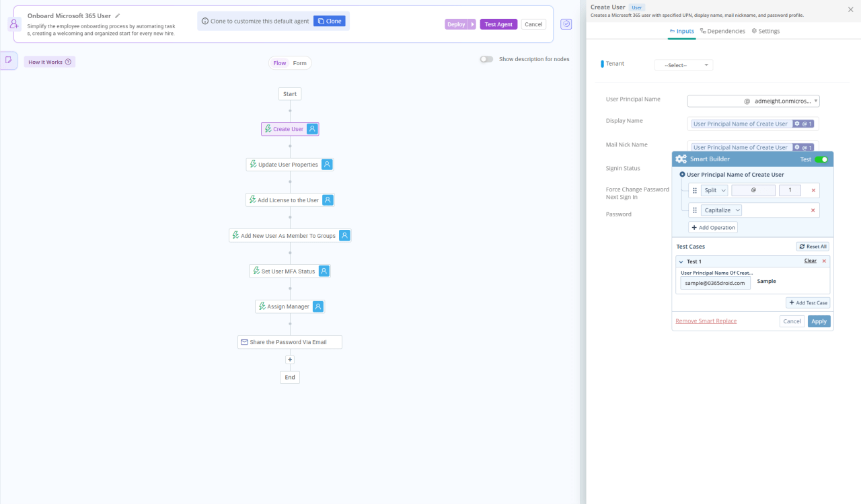Click the envelope icon on Share the Password node

[245, 341]
